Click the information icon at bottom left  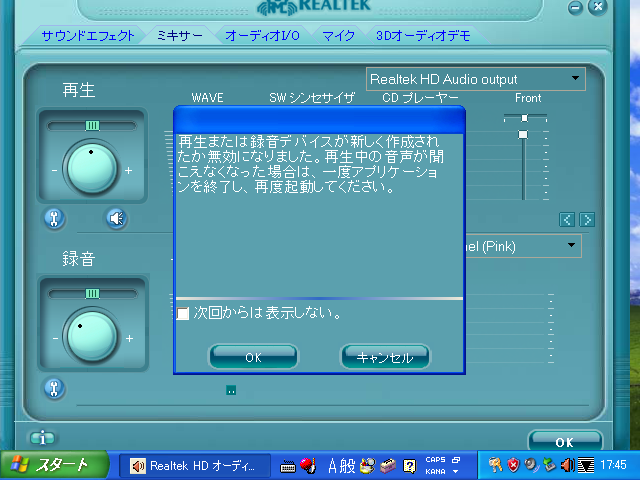pos(42,438)
